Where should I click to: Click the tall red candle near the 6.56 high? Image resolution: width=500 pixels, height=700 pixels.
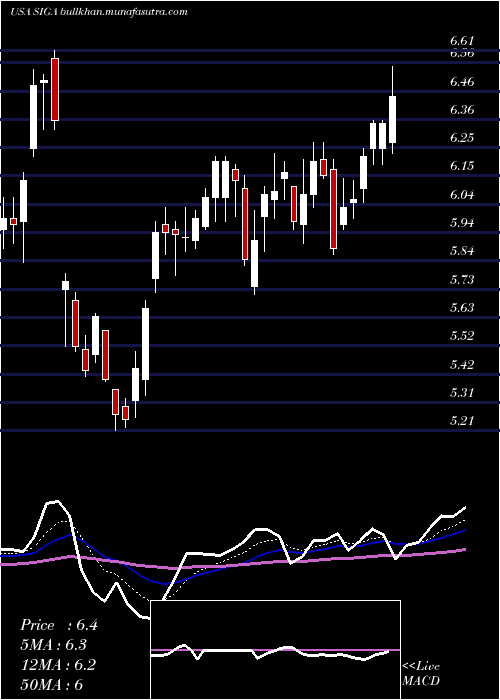coord(55,89)
